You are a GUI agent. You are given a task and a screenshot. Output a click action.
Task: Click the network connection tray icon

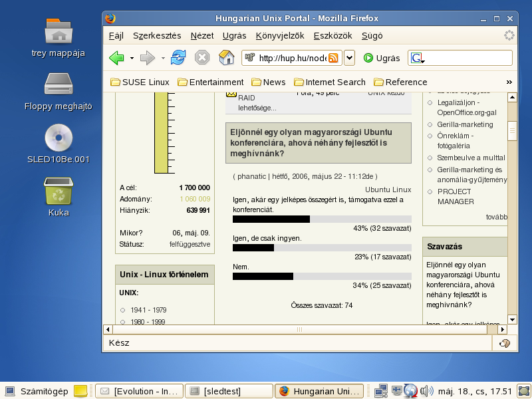[x=381, y=391]
